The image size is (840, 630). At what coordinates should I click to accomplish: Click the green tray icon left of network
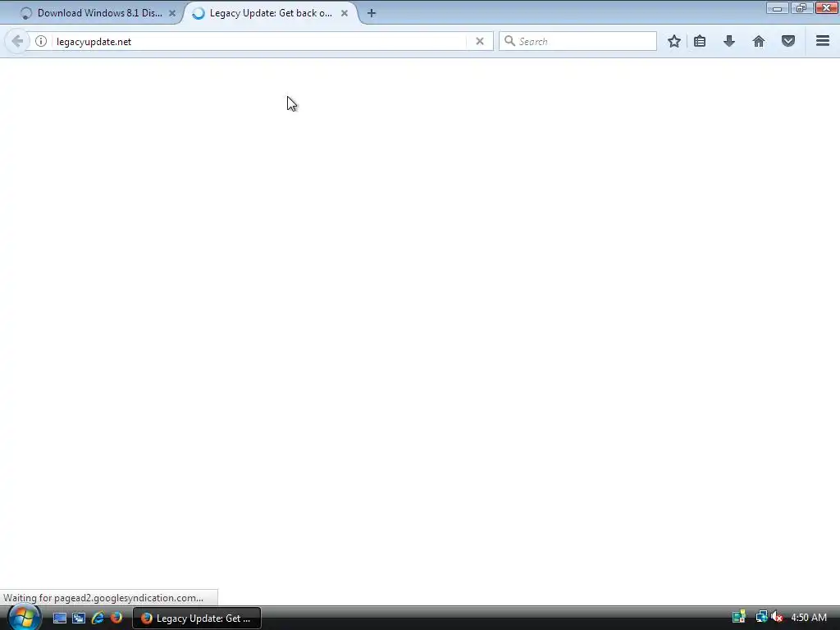(x=739, y=617)
